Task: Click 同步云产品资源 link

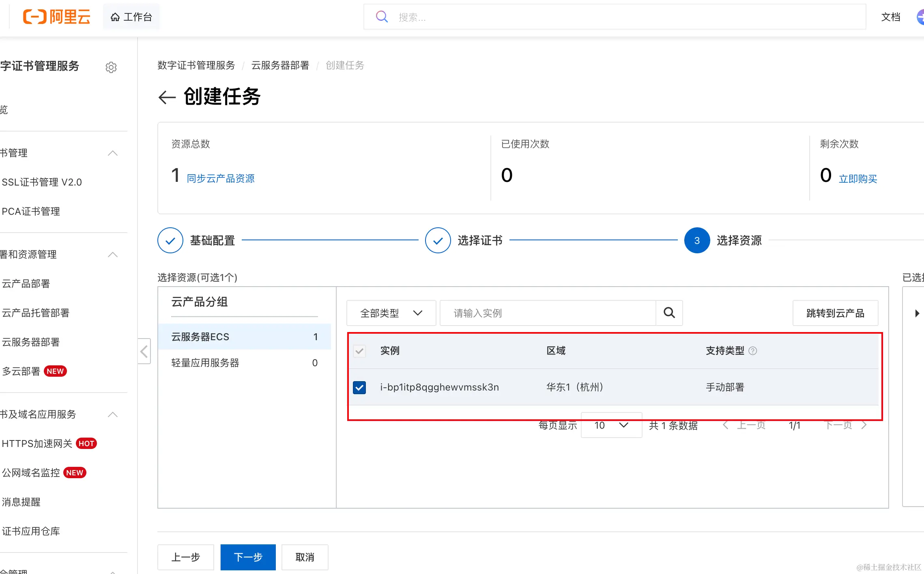Action: coord(221,179)
